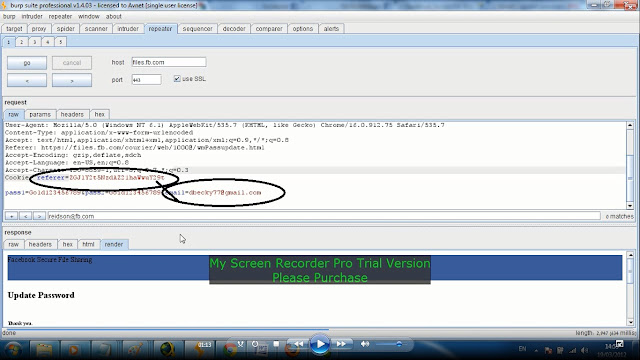Open the repeater menu in menu bar
This screenshot has width=640, height=360.
tap(60, 16)
